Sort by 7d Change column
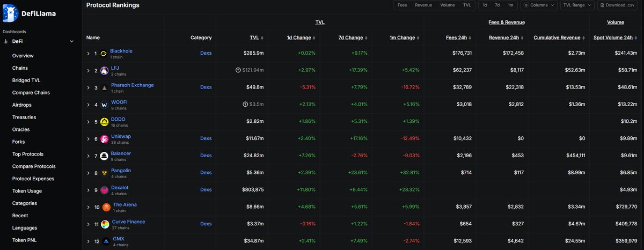This screenshot has height=250, width=644. pyautogui.click(x=365, y=38)
